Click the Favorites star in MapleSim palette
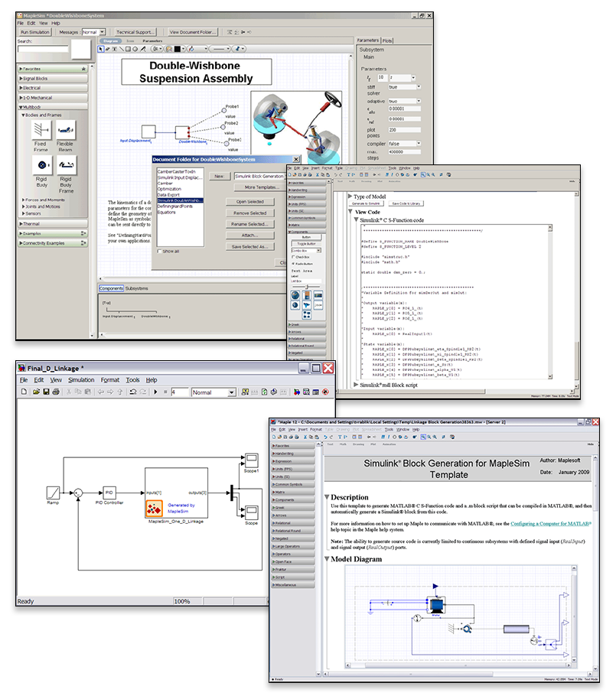 [83, 69]
